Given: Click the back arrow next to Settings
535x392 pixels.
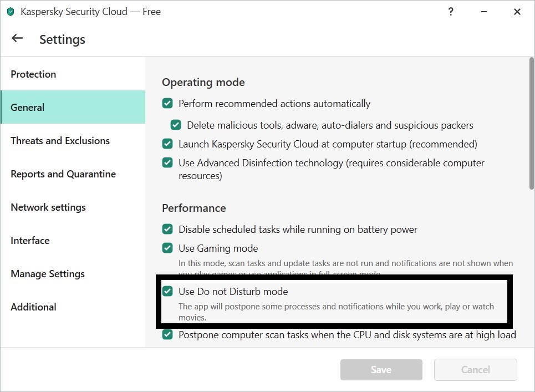Looking at the screenshot, I should (17, 38).
